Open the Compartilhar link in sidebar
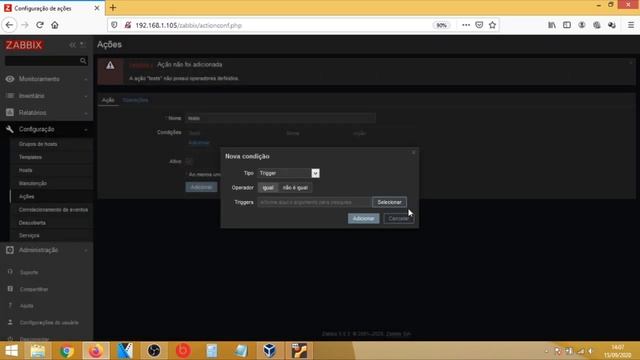The width and height of the screenshot is (640, 360). point(34,289)
